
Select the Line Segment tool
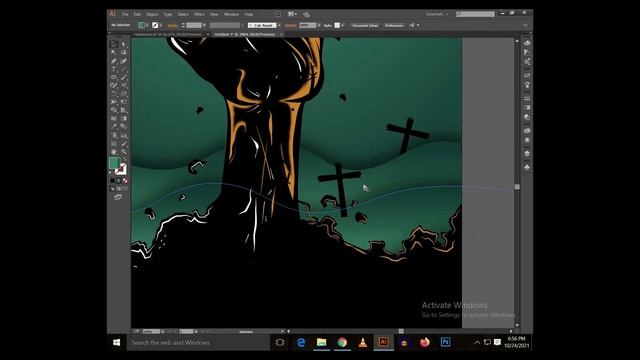click(x=124, y=69)
